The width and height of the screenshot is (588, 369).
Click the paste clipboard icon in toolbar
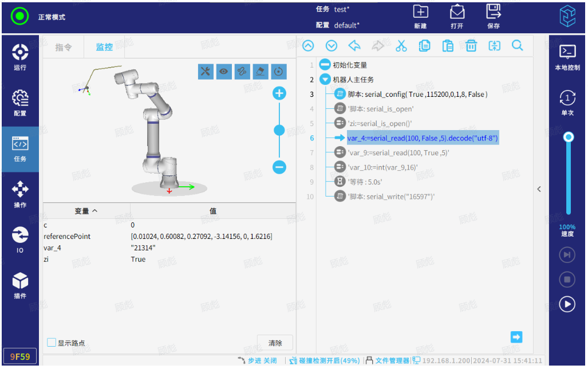pyautogui.click(x=448, y=46)
